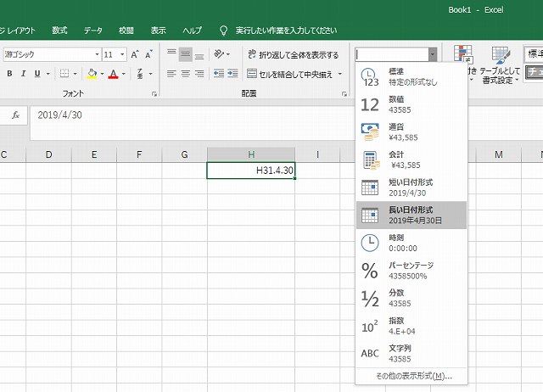Select column M header
This screenshot has width=543, height=392.
point(499,154)
